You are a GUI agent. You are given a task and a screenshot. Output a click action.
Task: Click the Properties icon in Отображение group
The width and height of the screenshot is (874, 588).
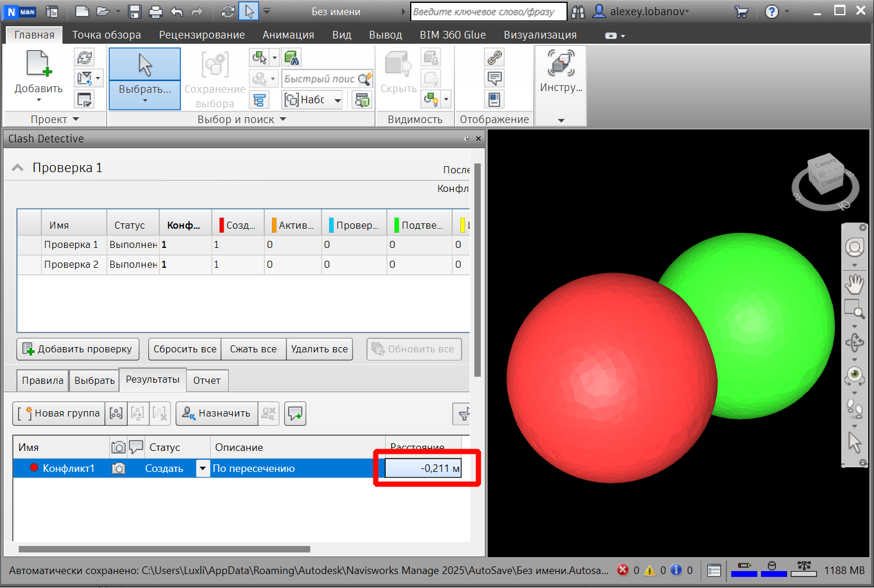point(494,99)
